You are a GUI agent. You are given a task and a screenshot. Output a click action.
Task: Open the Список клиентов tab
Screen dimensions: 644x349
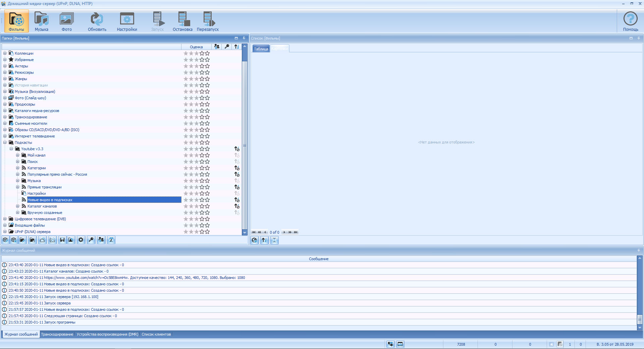pos(156,334)
